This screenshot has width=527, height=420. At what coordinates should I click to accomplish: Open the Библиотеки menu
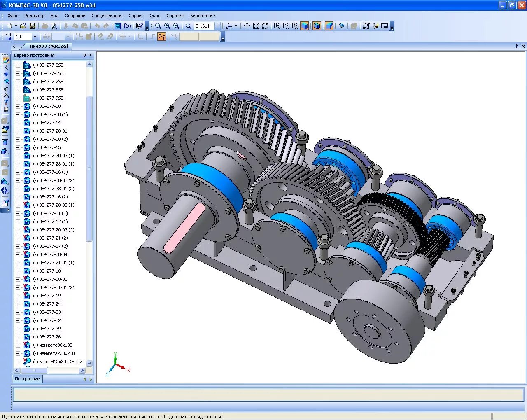(x=203, y=16)
